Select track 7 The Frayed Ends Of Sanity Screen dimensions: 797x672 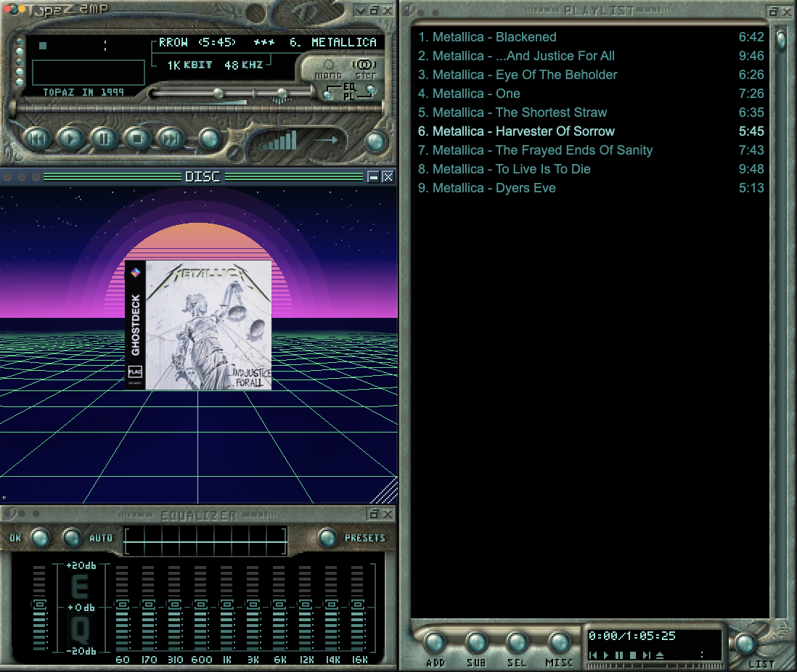[x=591, y=150]
